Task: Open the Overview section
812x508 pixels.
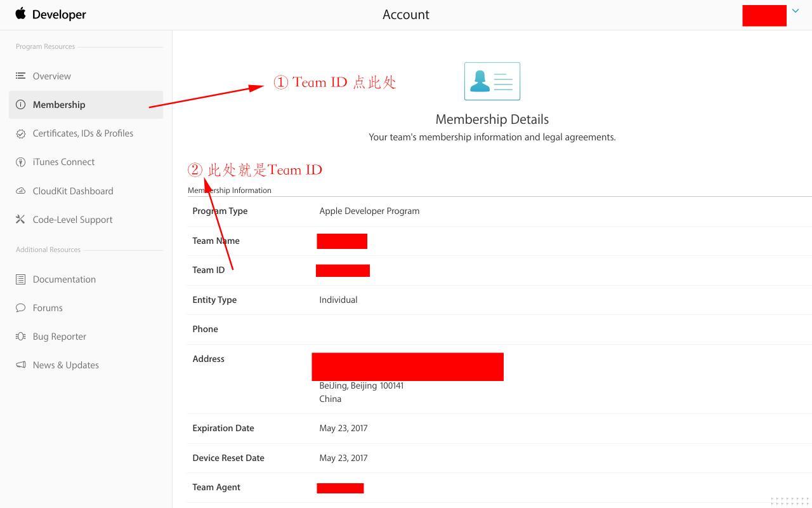Action: [52, 76]
